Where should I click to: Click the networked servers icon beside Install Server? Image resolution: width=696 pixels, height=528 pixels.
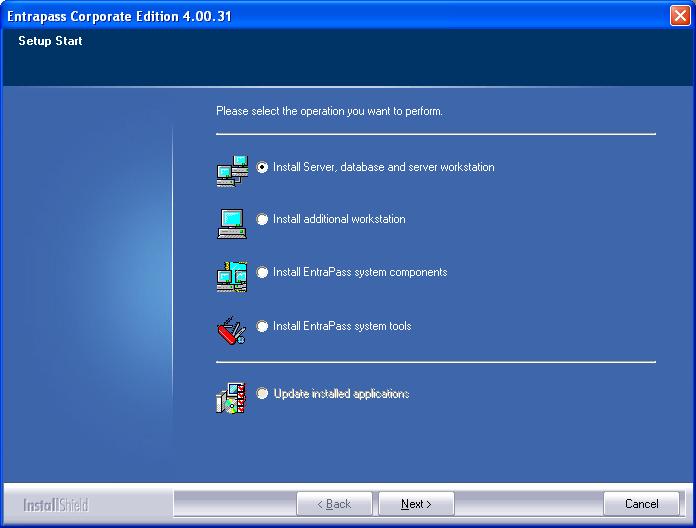pyautogui.click(x=232, y=171)
